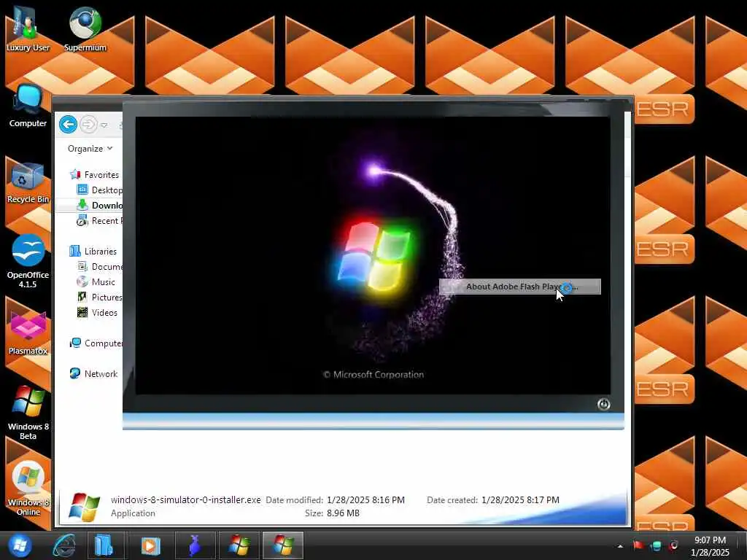Screen dimensions: 747x560
Task: Click Explorer forward navigation arrow
Action: coord(88,125)
